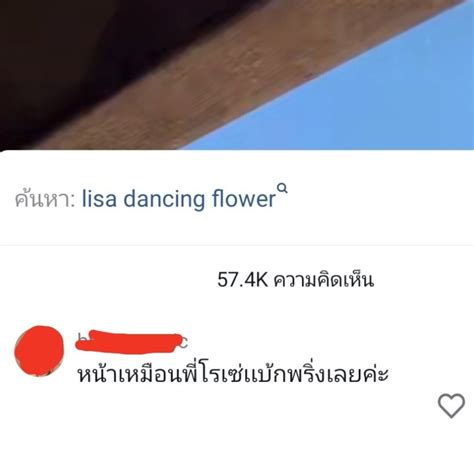The image size is (474, 449).
Task: Select the 57.4K ความคิดเห็น comments header
Action: [x=295, y=279]
